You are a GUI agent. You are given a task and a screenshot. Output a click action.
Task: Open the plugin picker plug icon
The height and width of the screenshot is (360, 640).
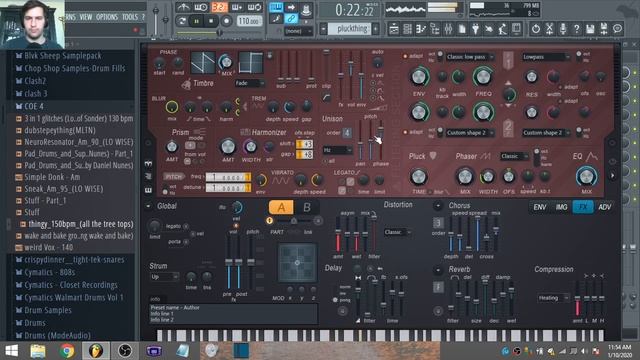pos(476,29)
